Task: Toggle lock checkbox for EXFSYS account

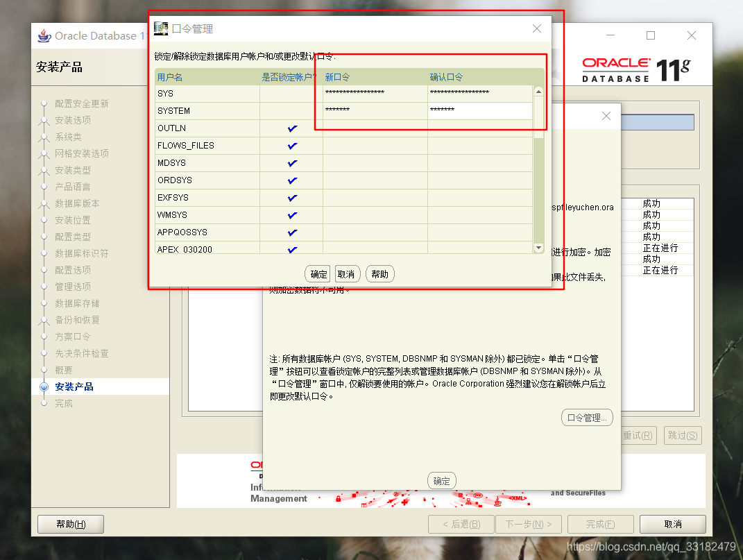Action: 292,198
